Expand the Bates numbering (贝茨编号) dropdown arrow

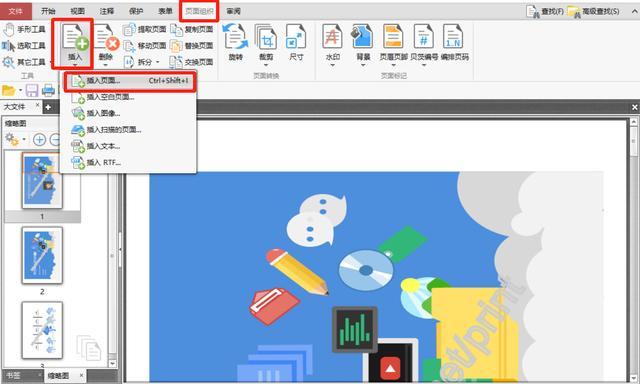424,65
